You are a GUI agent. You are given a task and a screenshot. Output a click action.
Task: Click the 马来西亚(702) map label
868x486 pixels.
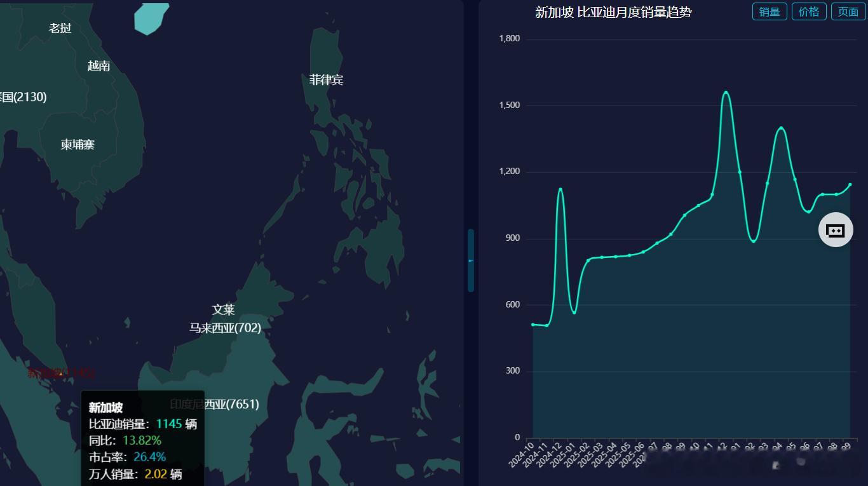point(225,328)
